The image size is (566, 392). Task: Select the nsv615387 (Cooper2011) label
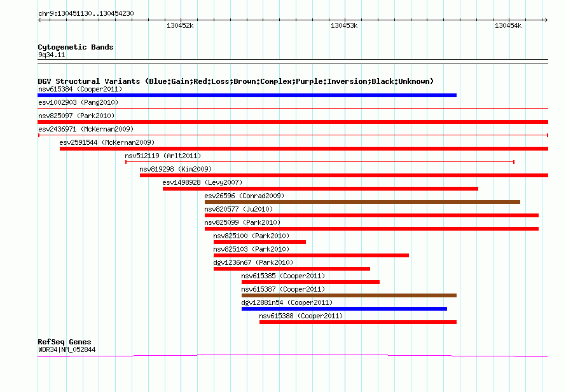tap(283, 289)
